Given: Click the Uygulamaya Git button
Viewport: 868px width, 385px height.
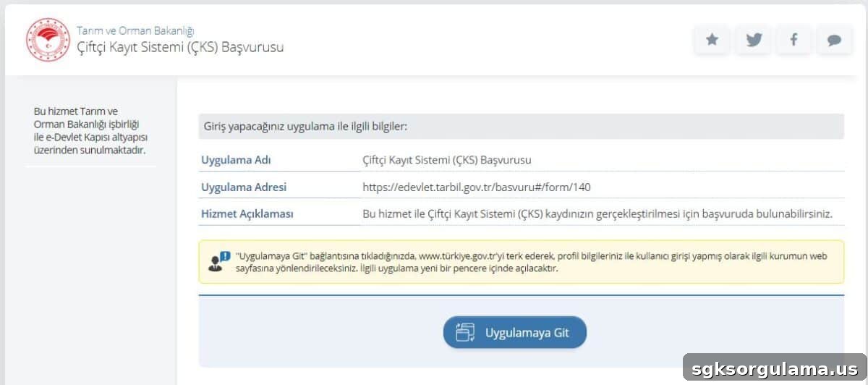Looking at the screenshot, I should point(515,333).
